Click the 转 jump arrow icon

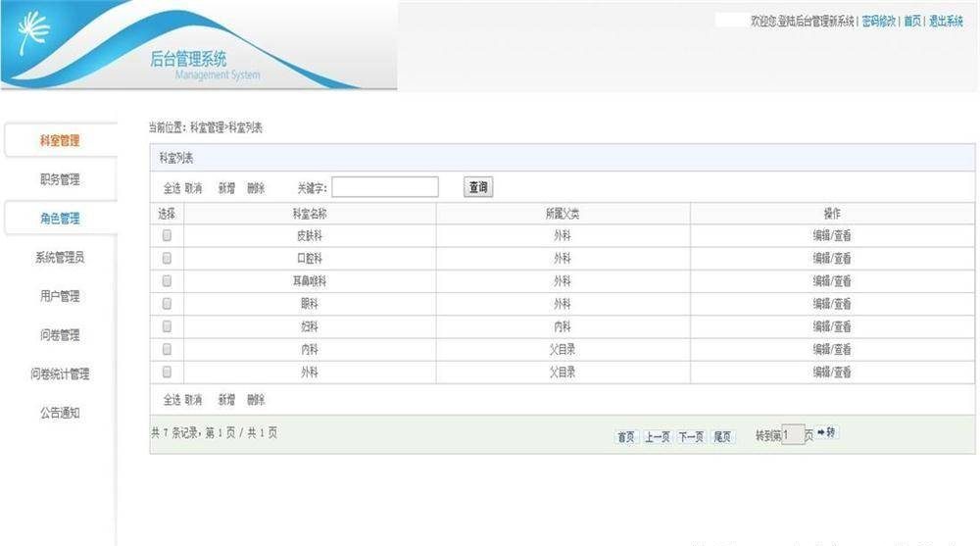click(x=826, y=432)
